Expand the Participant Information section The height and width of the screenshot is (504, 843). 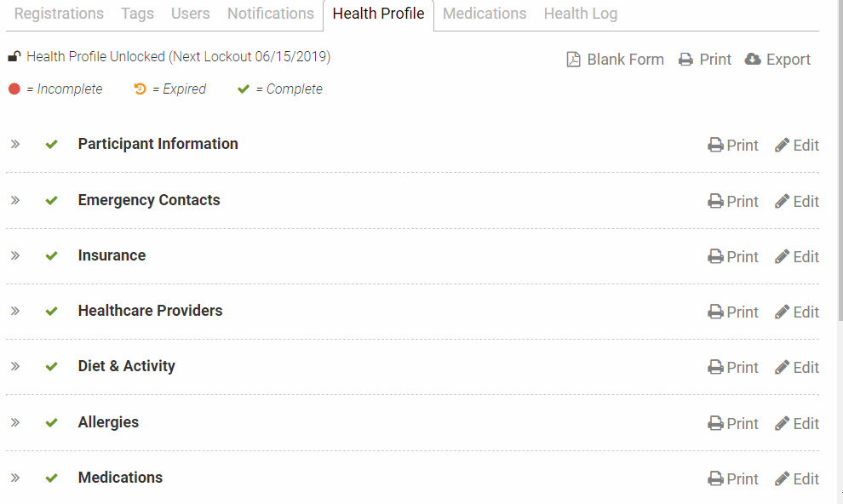click(x=15, y=144)
